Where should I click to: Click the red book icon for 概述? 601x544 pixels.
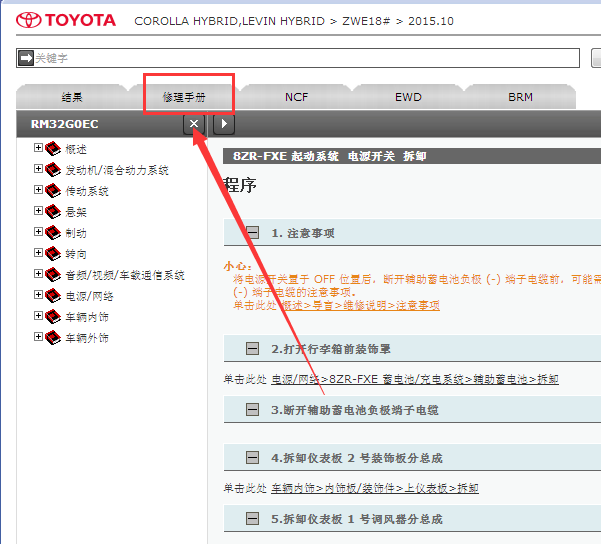(x=53, y=148)
